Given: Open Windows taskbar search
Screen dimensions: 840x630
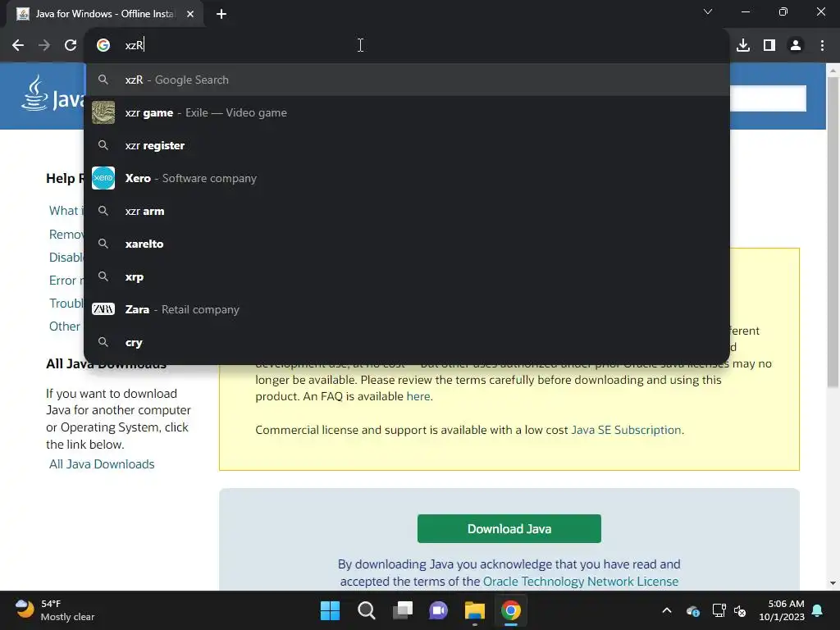Looking at the screenshot, I should [x=367, y=610].
